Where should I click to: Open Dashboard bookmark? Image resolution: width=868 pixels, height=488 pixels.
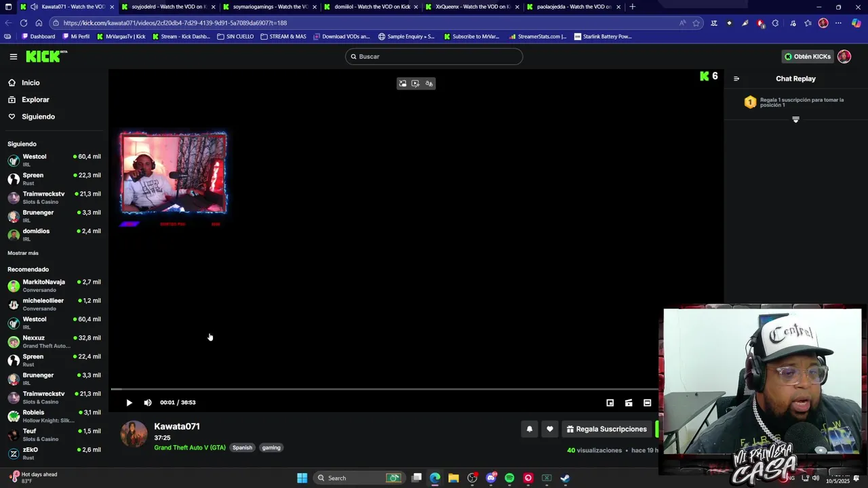(x=39, y=37)
